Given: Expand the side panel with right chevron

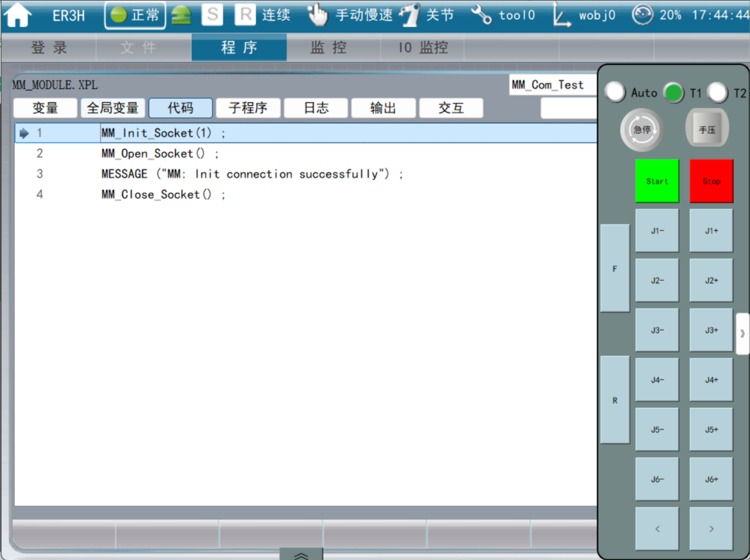Looking at the screenshot, I should click(742, 334).
